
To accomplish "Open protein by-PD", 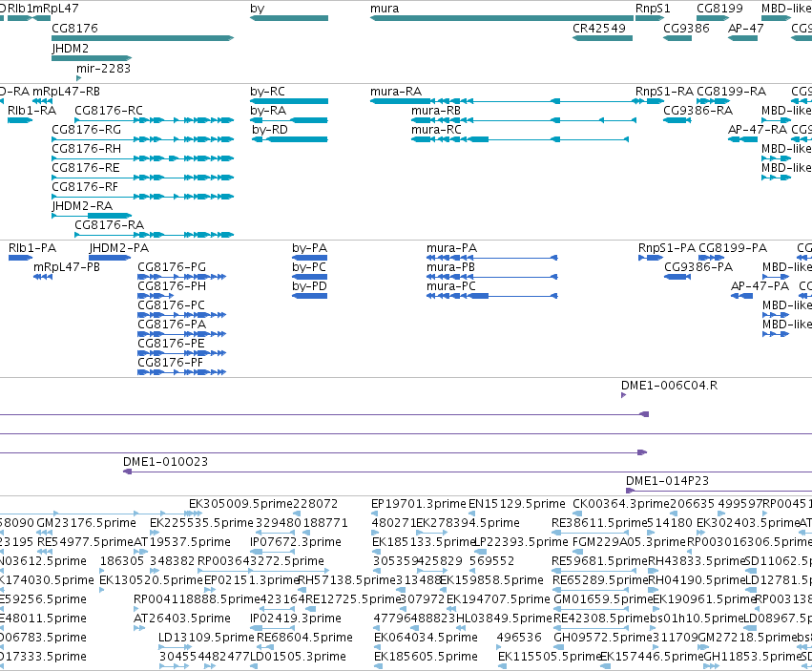I will 309,286.
